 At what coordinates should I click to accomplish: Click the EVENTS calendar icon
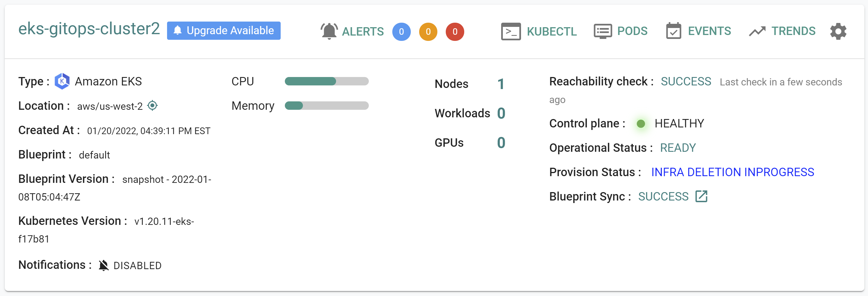click(x=674, y=31)
